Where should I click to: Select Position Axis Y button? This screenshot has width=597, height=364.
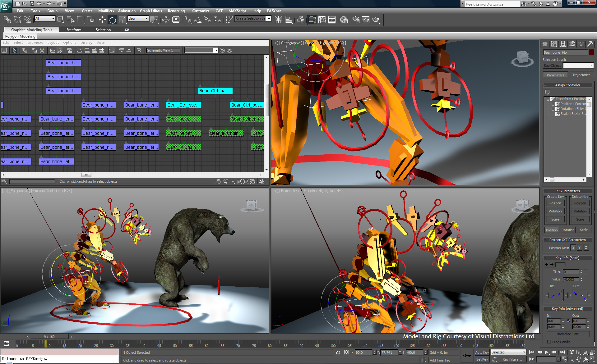pos(579,248)
